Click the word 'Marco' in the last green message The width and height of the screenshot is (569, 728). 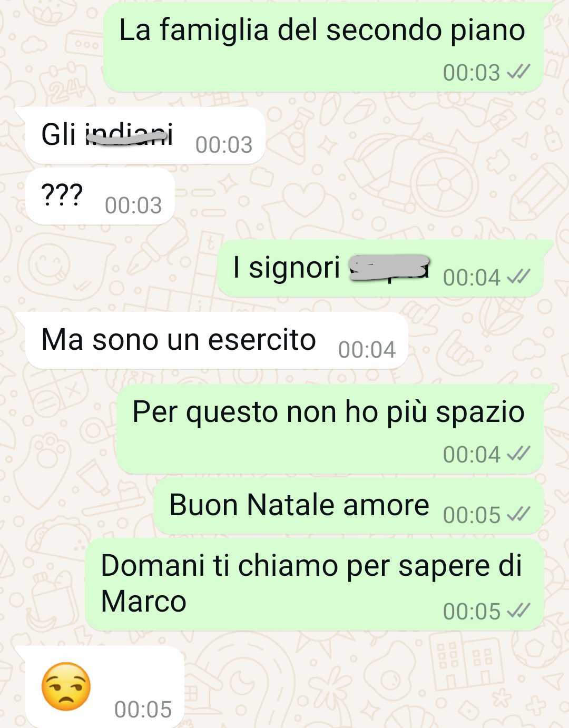[143, 601]
